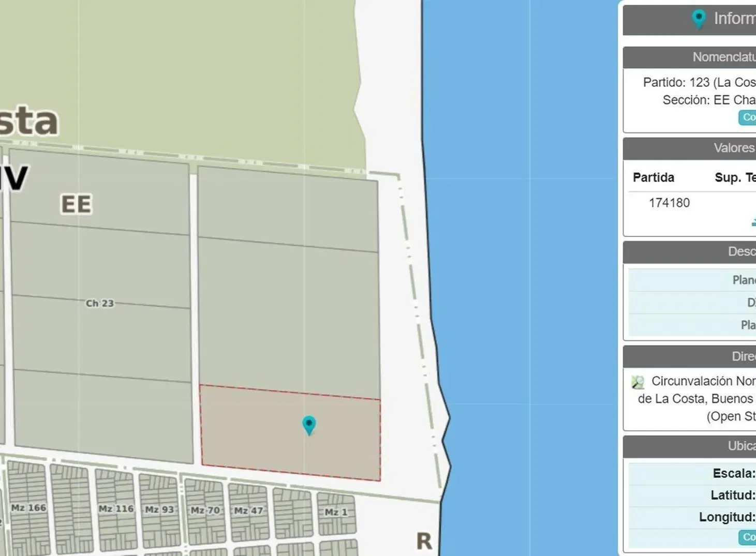Image resolution: width=756 pixels, height=556 pixels.
Task: Click the 'Escala:' label row
Action: click(692, 473)
